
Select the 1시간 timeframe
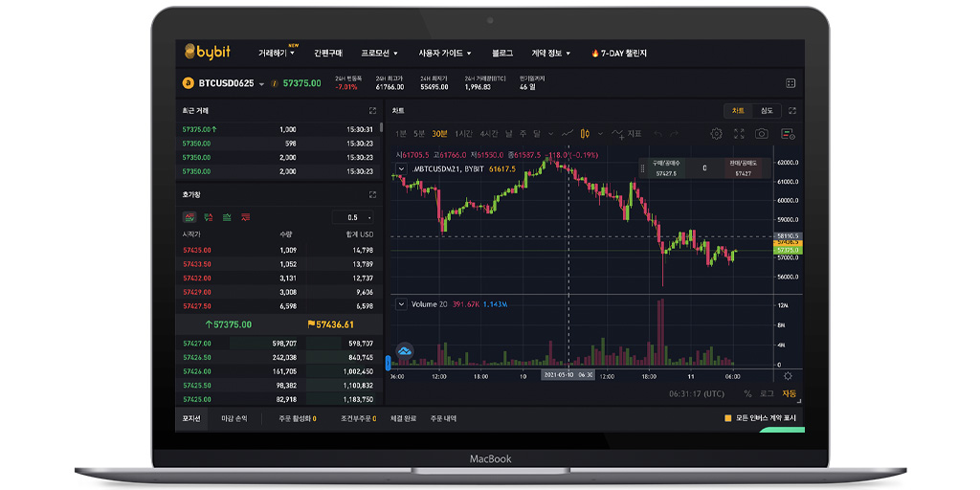click(x=464, y=134)
